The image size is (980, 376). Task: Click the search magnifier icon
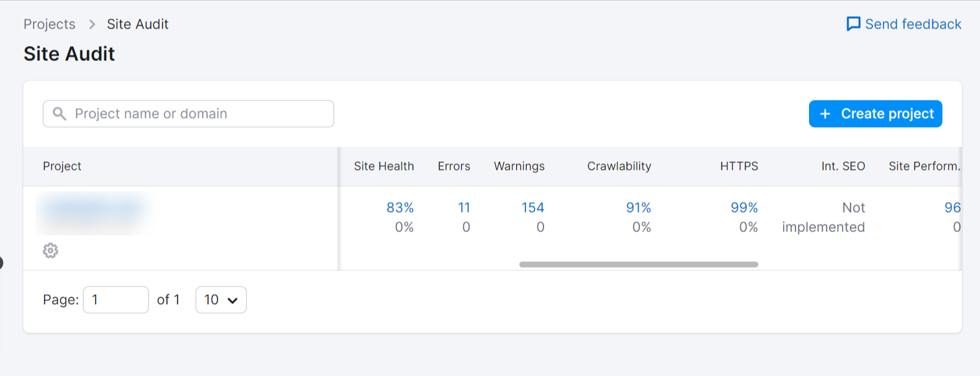60,114
